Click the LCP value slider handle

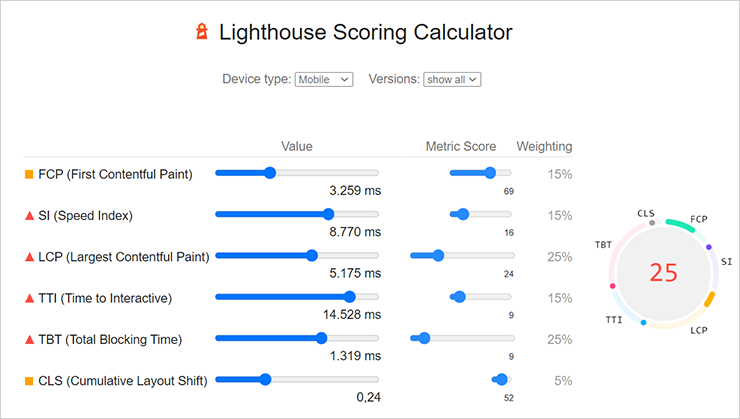pos(312,255)
